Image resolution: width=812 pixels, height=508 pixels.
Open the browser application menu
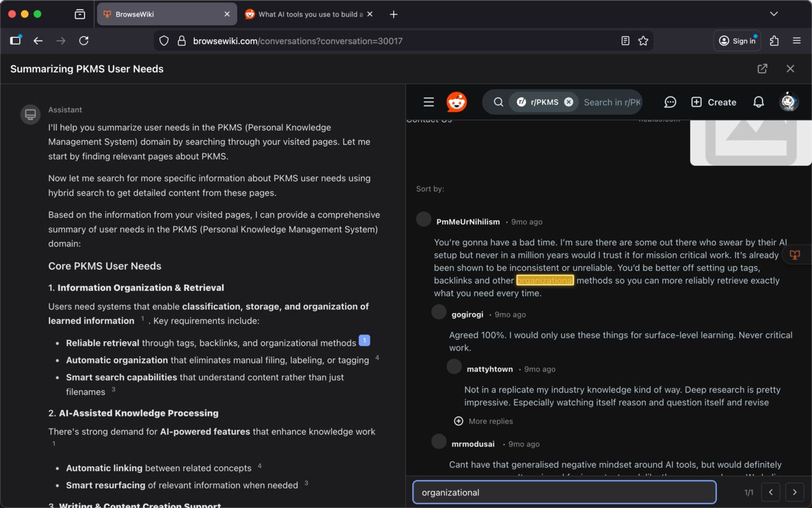797,40
